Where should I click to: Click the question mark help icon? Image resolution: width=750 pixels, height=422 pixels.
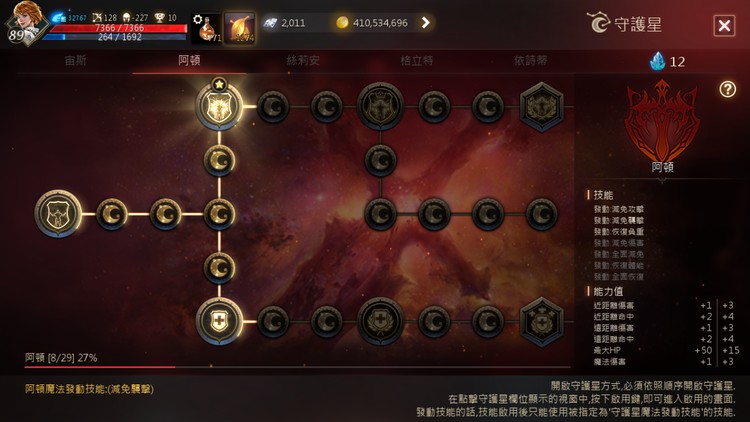click(x=728, y=89)
